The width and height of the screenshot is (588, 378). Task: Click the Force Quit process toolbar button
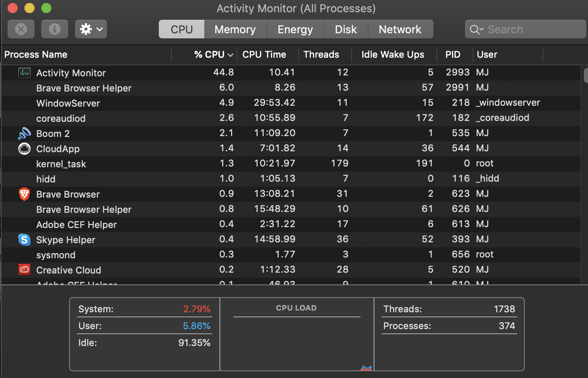coord(21,29)
